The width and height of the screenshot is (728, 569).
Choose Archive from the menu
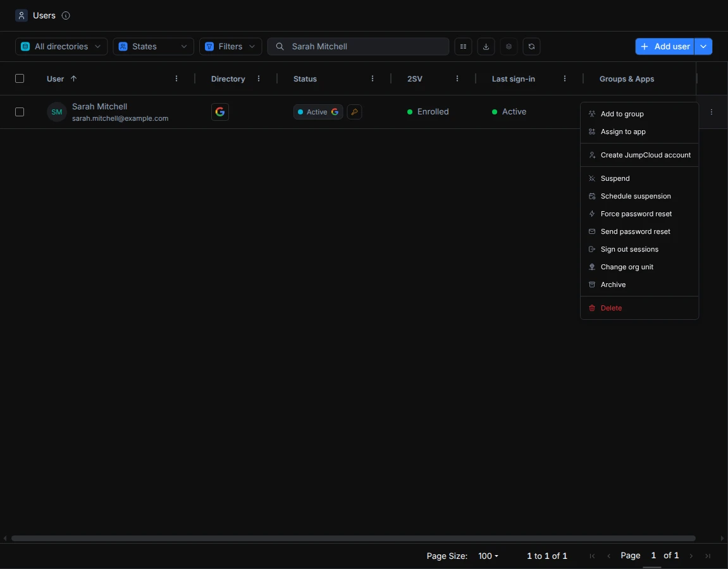pyautogui.click(x=639, y=284)
